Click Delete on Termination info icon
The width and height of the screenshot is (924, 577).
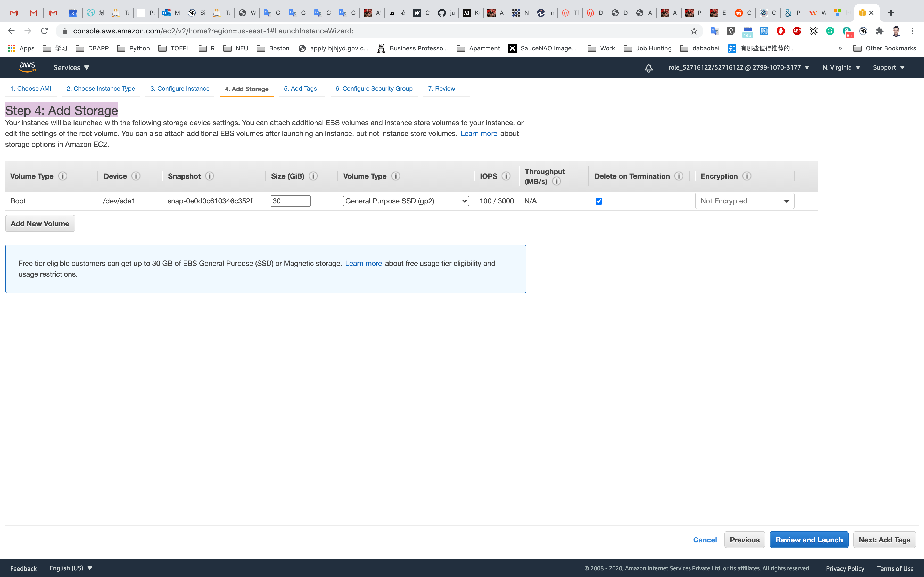(x=679, y=176)
